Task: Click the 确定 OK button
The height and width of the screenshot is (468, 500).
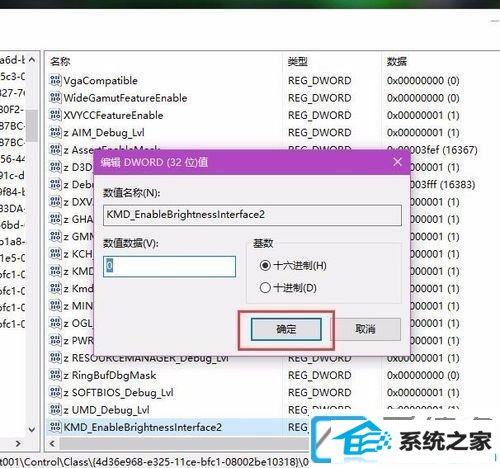Action: pos(286,329)
